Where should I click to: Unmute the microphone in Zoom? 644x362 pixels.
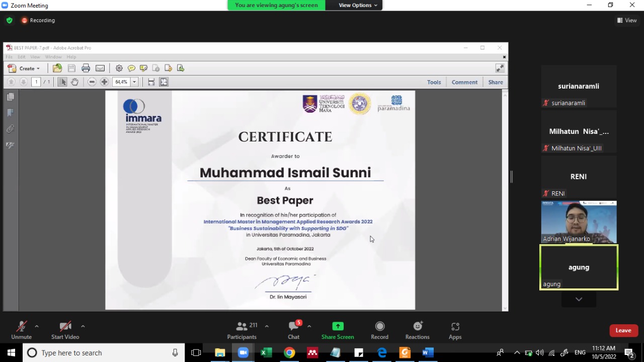(x=21, y=330)
